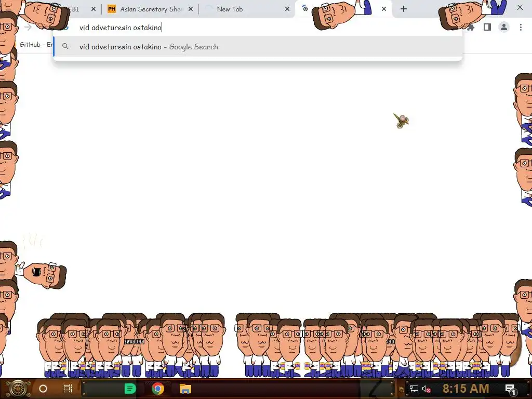Open File Explorer from the taskbar
Screen dimensions: 532x399
coord(185,389)
